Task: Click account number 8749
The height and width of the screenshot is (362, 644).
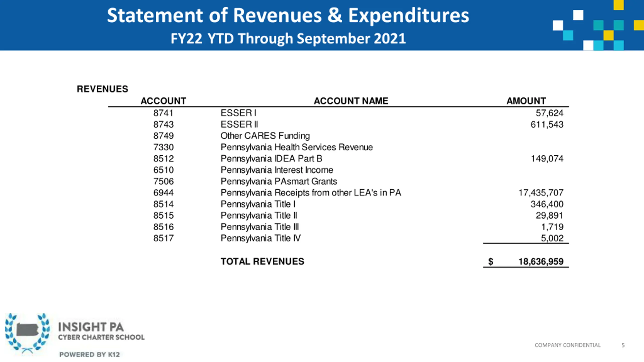Action: point(164,136)
